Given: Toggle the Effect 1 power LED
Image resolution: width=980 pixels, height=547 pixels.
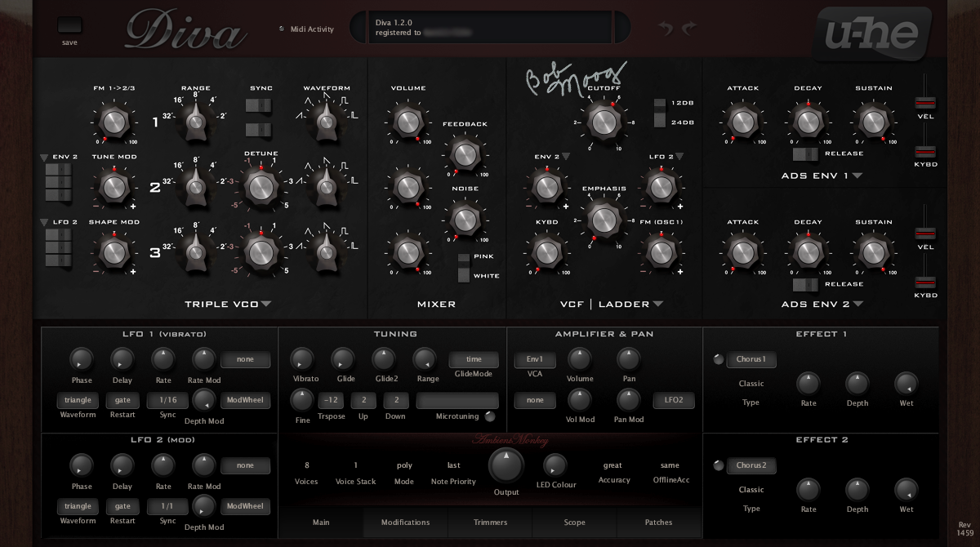Looking at the screenshot, I should coord(718,359).
